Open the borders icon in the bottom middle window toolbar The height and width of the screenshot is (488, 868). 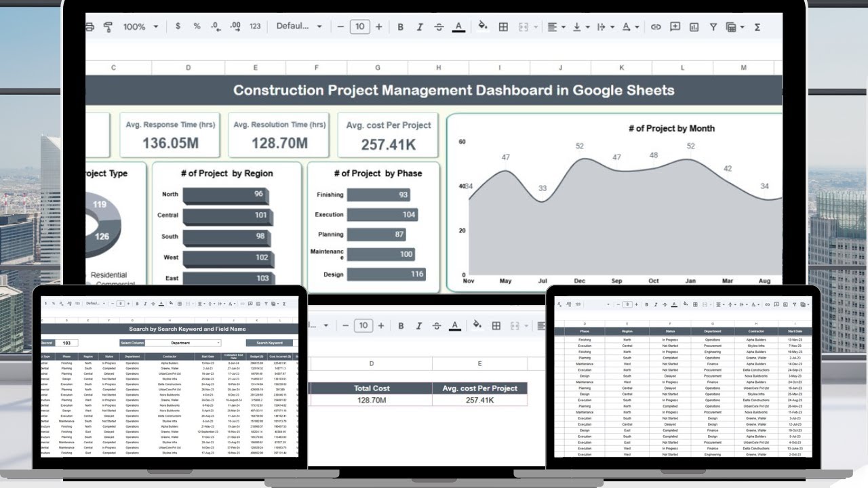click(x=496, y=325)
